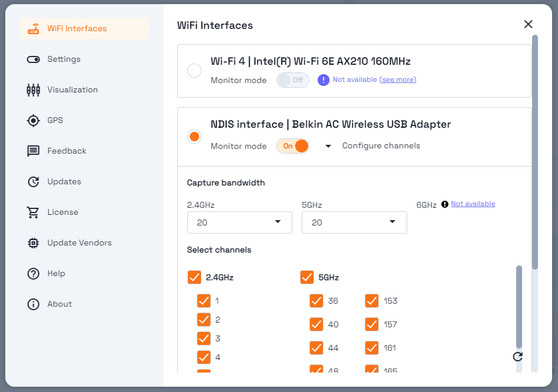Open the About section
The width and height of the screenshot is (558, 392).
pos(84,304)
